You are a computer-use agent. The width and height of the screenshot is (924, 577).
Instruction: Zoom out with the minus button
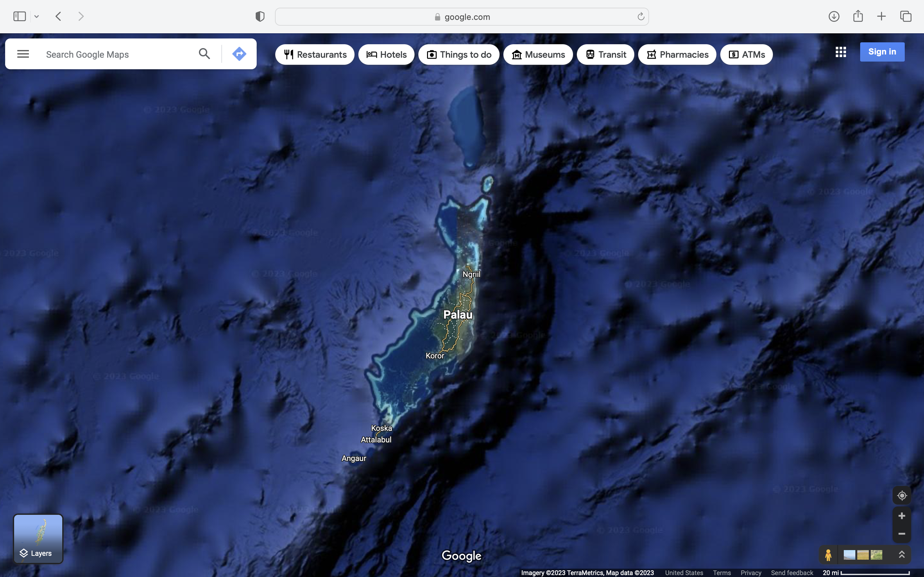[x=902, y=534]
